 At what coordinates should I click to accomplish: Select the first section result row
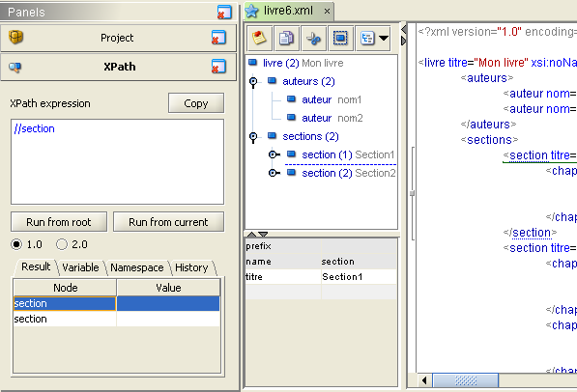(117, 303)
